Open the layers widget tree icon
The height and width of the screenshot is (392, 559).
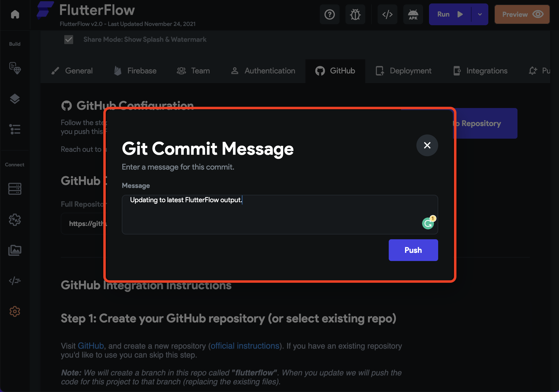[15, 99]
